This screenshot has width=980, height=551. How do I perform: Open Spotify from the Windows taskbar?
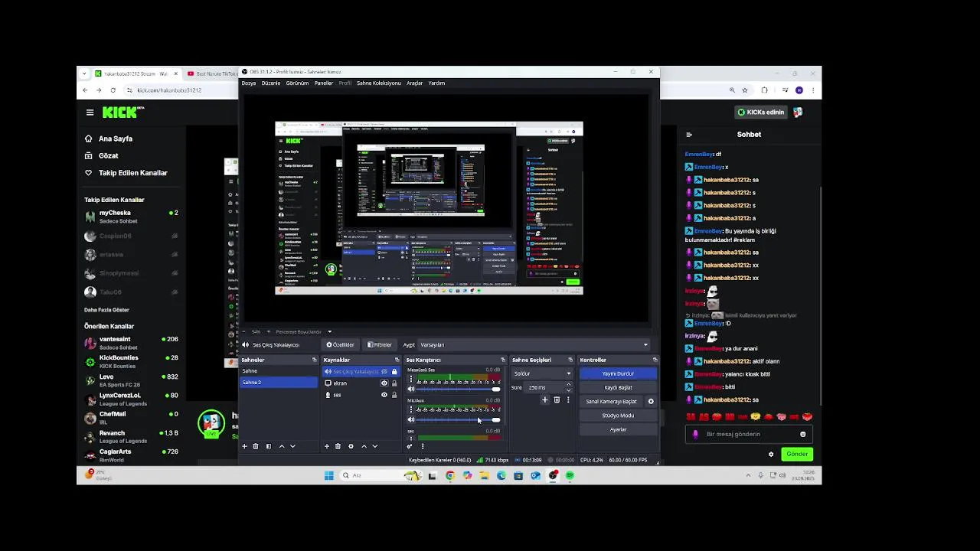[570, 475]
